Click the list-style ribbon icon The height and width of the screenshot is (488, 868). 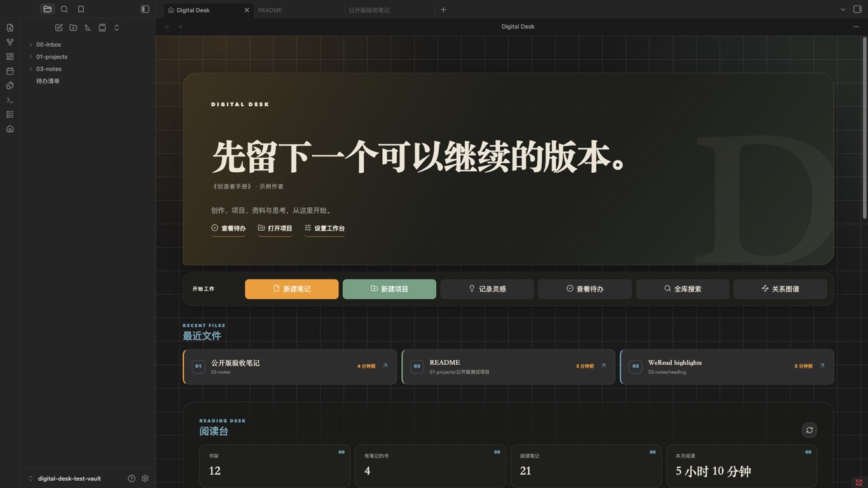(x=10, y=114)
